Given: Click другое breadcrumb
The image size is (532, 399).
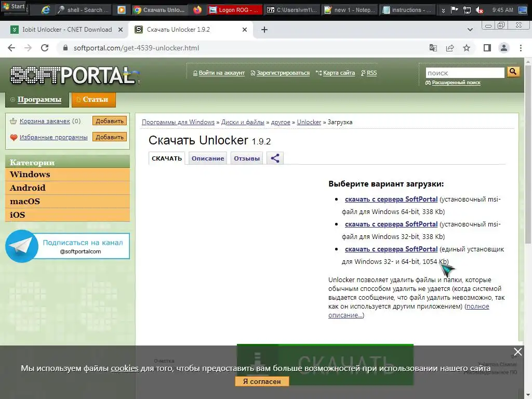Looking at the screenshot, I should tap(281, 122).
